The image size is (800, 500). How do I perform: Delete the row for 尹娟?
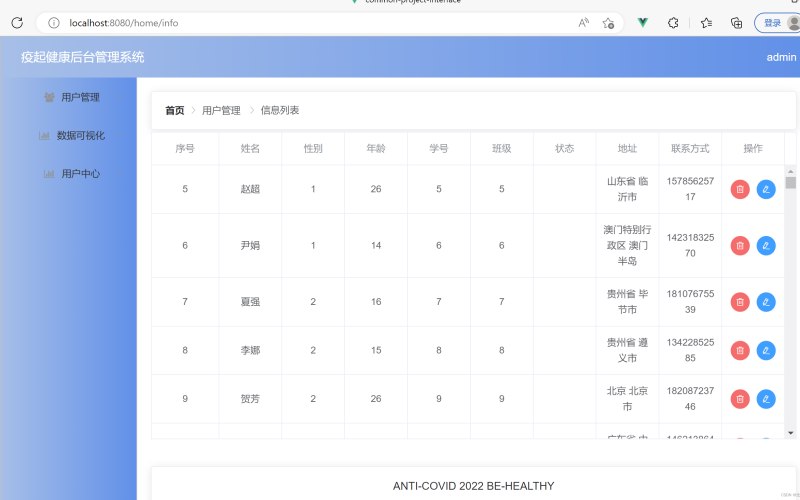pos(740,245)
